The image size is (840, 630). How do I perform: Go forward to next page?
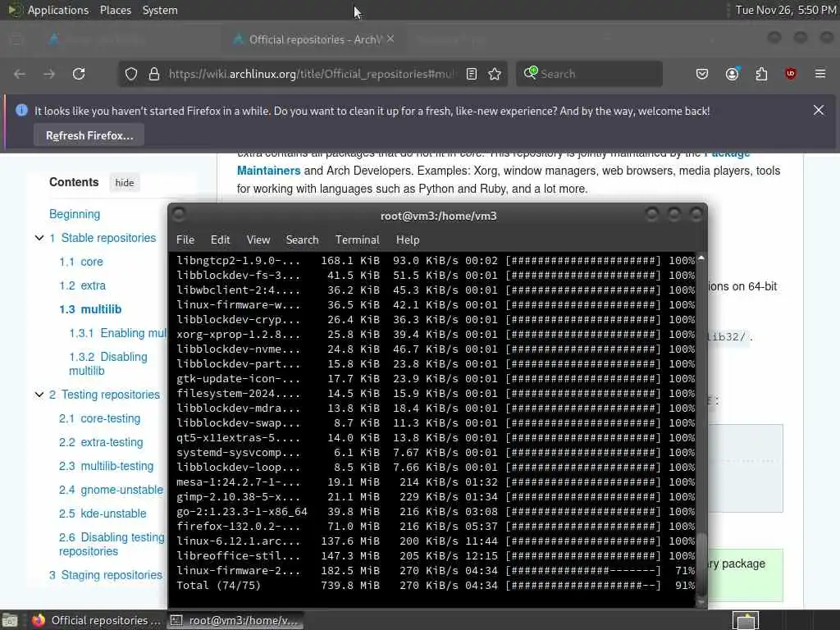(x=49, y=74)
